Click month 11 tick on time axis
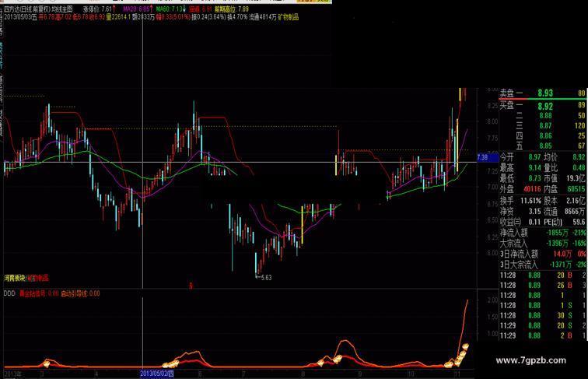588x379 pixels. (x=457, y=374)
